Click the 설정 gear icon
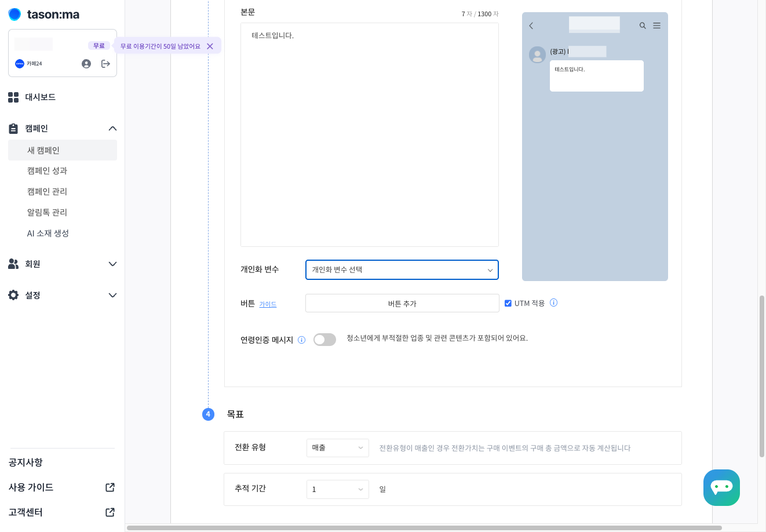This screenshot has width=766, height=532. click(13, 295)
